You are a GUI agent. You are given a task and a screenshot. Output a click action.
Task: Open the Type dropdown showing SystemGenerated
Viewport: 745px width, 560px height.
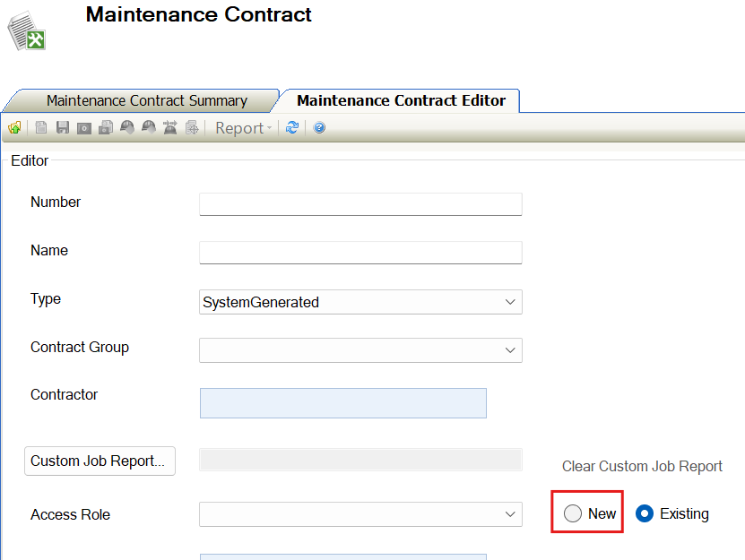click(360, 302)
